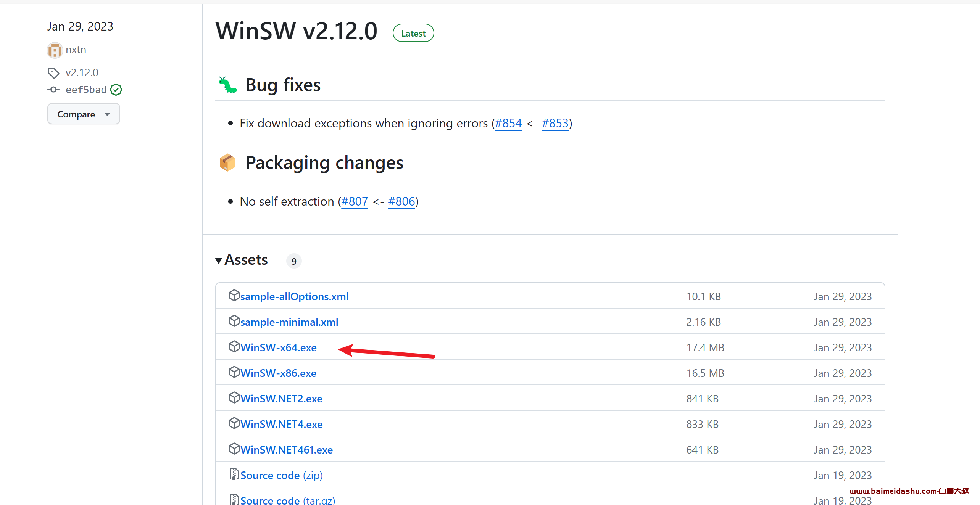Image resolution: width=980 pixels, height=505 pixels.
Task: Click the nxtn author name
Action: tap(76, 50)
